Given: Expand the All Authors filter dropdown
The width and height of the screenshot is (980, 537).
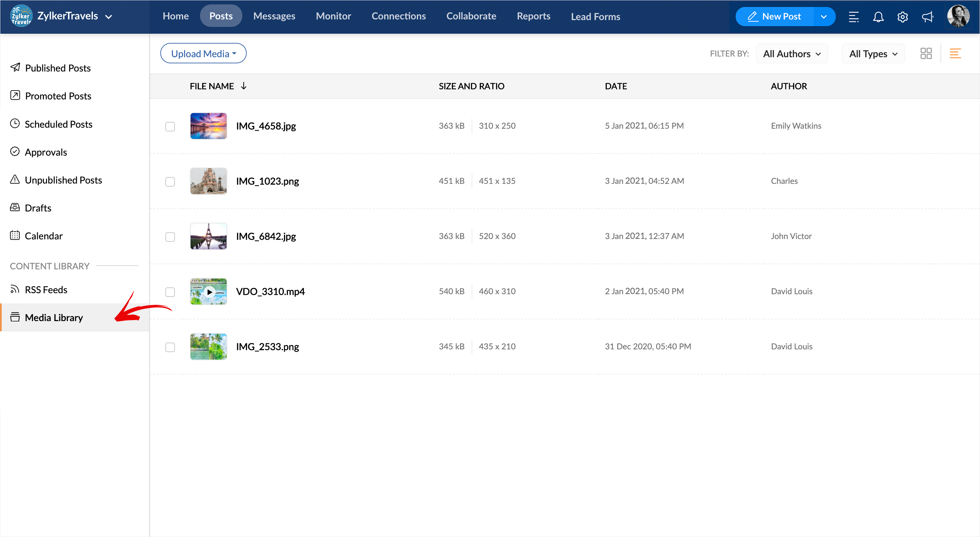Looking at the screenshot, I should [x=792, y=54].
